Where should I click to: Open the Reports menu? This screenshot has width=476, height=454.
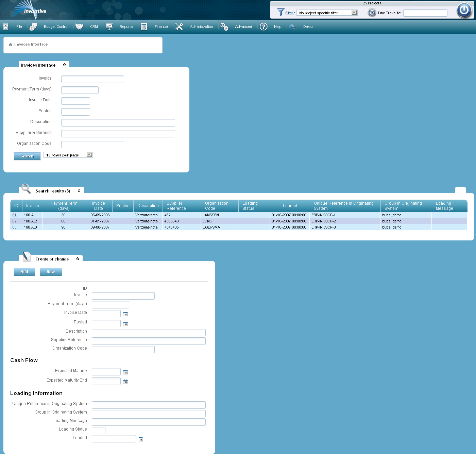click(126, 27)
